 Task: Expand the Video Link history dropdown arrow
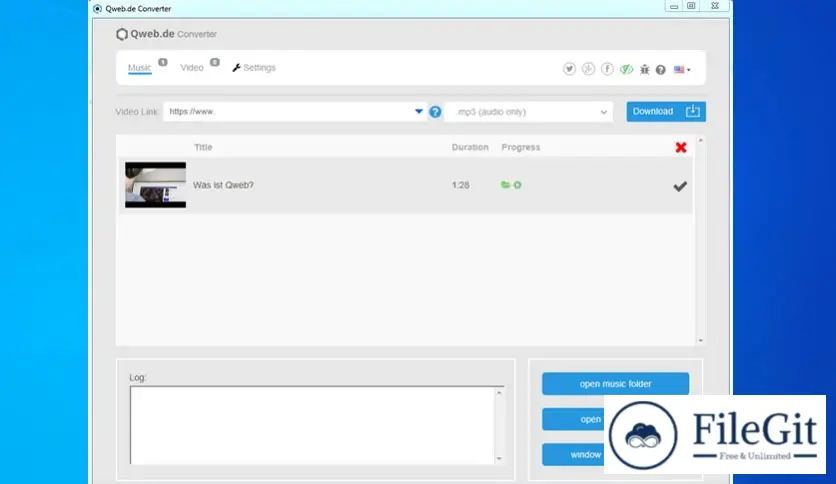point(419,111)
